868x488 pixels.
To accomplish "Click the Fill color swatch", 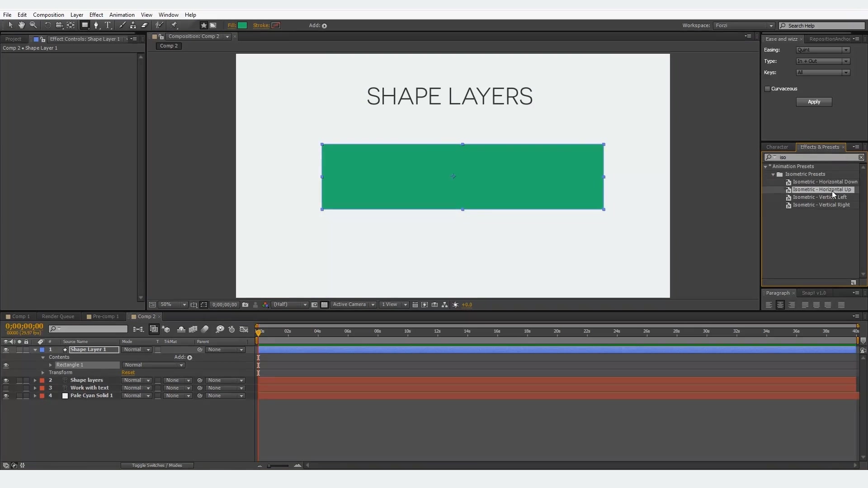I will [242, 25].
